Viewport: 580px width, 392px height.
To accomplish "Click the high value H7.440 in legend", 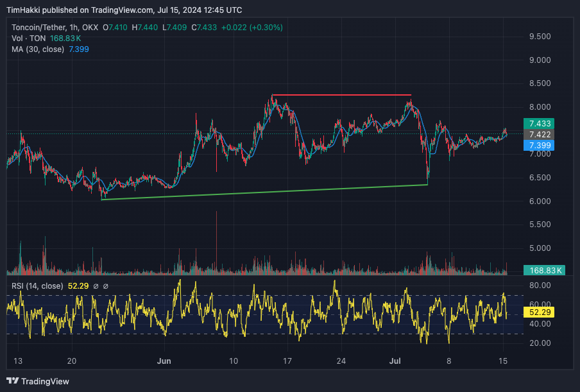I will [x=144, y=28].
